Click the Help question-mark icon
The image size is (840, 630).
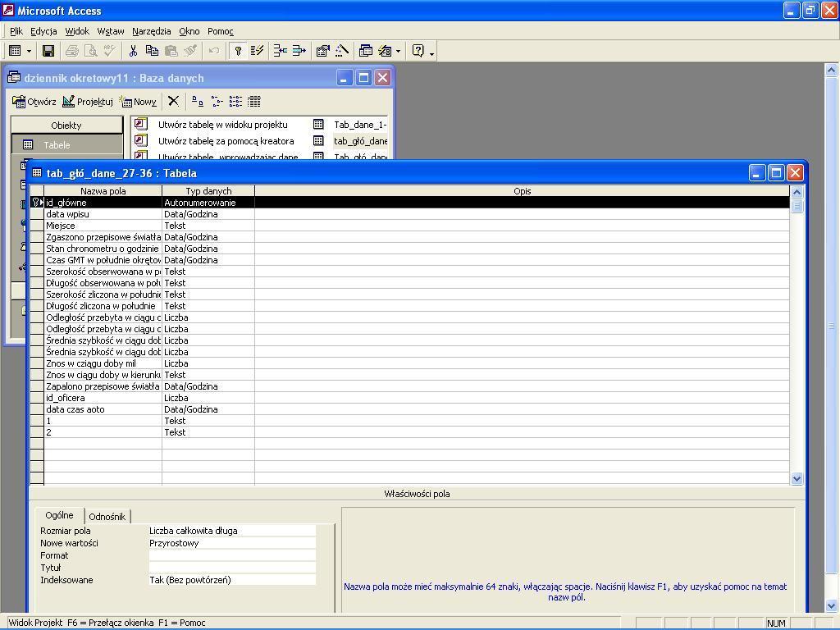click(418, 51)
